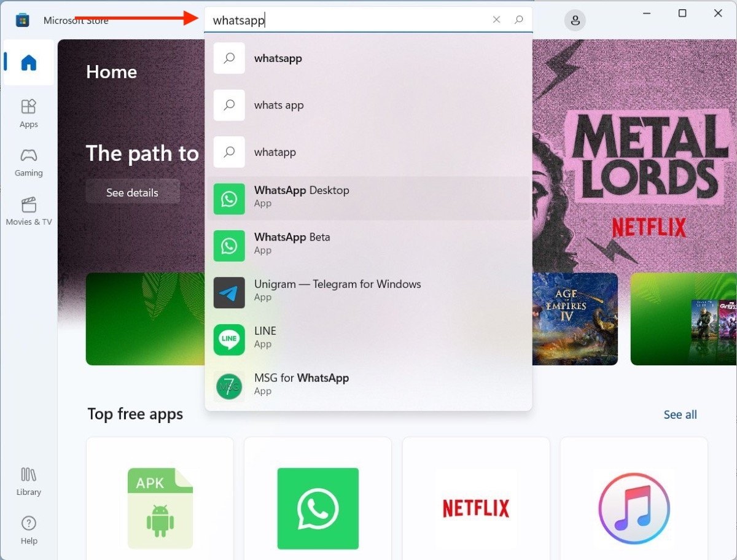Open the APK Android app card
Viewport: 737px width, 560px height.
point(160,498)
